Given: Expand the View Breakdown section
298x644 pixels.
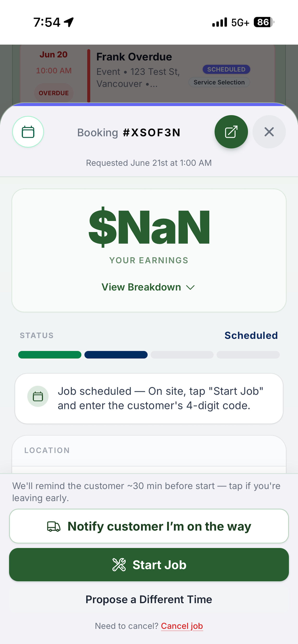Looking at the screenshot, I should point(148,287).
